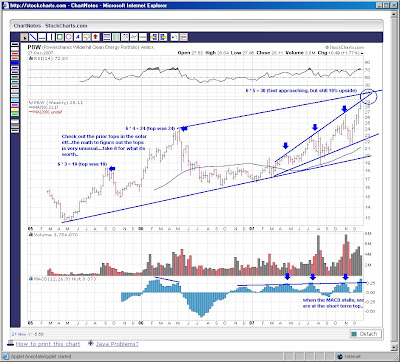Select the pointer selection tool
This screenshot has height=362, width=400.
coord(25,37)
